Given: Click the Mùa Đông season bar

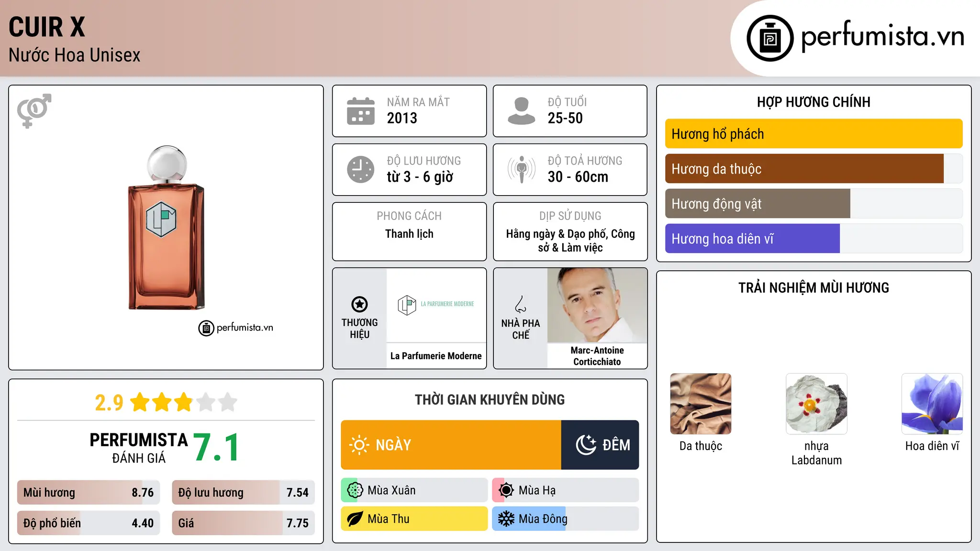Looking at the screenshot, I should [x=566, y=519].
